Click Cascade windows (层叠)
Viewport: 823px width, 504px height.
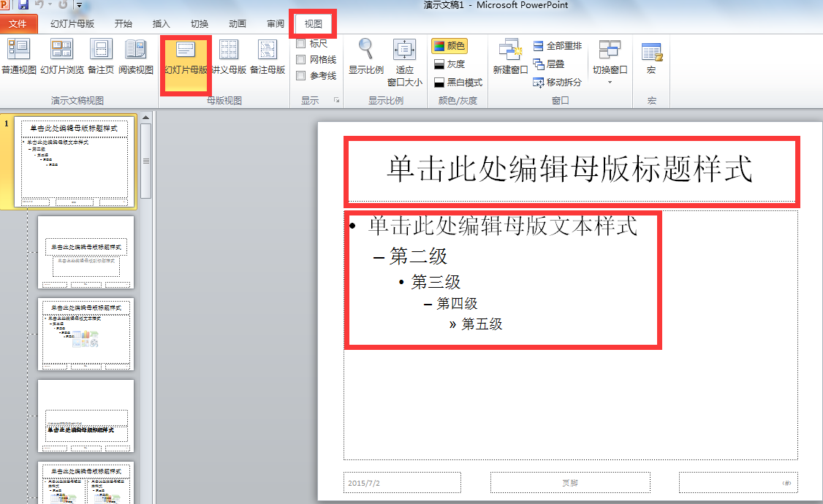point(549,64)
